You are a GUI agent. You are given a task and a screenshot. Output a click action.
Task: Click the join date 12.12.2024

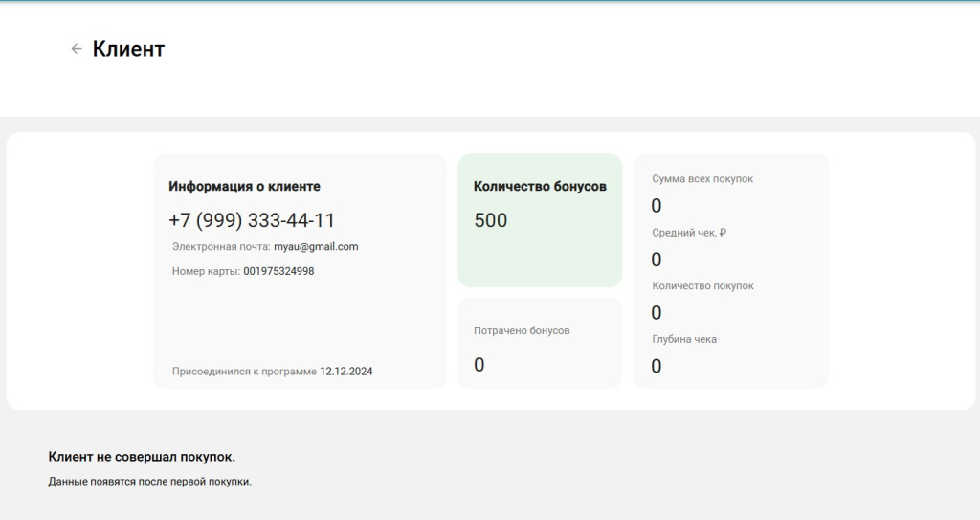[346, 372]
